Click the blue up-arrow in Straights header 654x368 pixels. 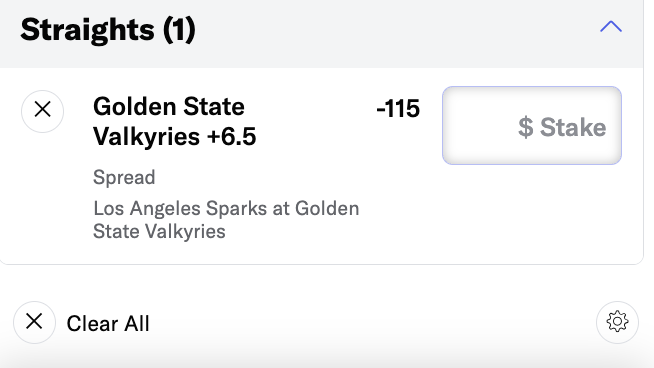[x=611, y=27]
